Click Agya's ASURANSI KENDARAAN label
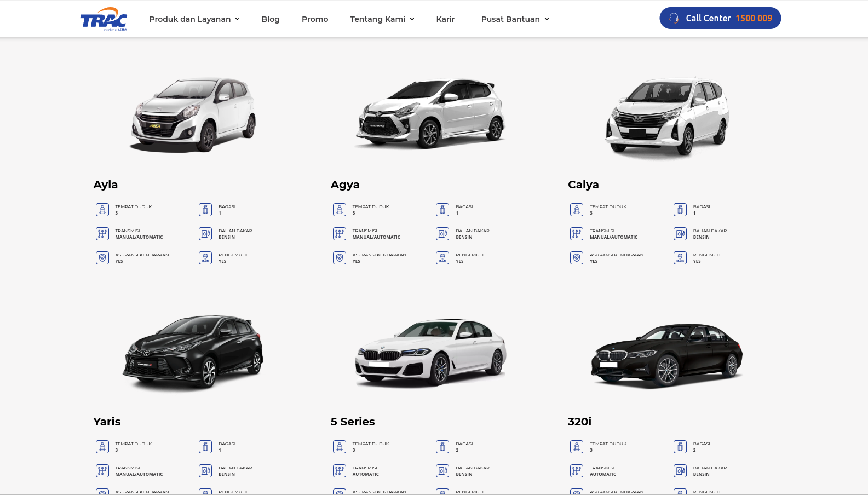Viewport: 868px width, 495px height. [380, 255]
